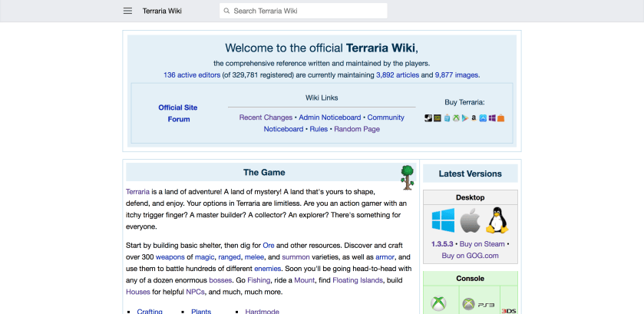Screen dimensions: 644x314
Task: Click the gray Apple logo under Desktop
Action: 470,222
